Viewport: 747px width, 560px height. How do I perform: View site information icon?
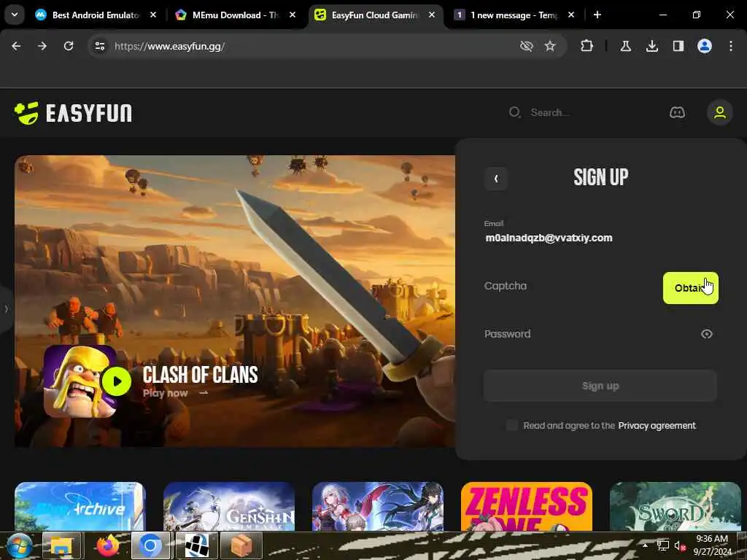point(99,46)
